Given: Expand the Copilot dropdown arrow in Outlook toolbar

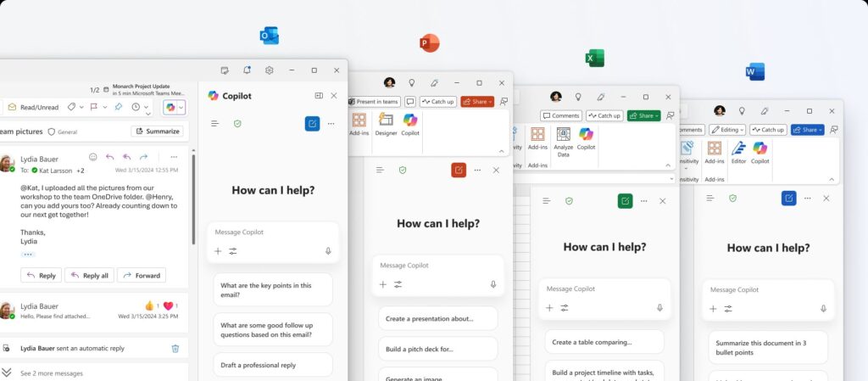Looking at the screenshot, I should (181, 108).
